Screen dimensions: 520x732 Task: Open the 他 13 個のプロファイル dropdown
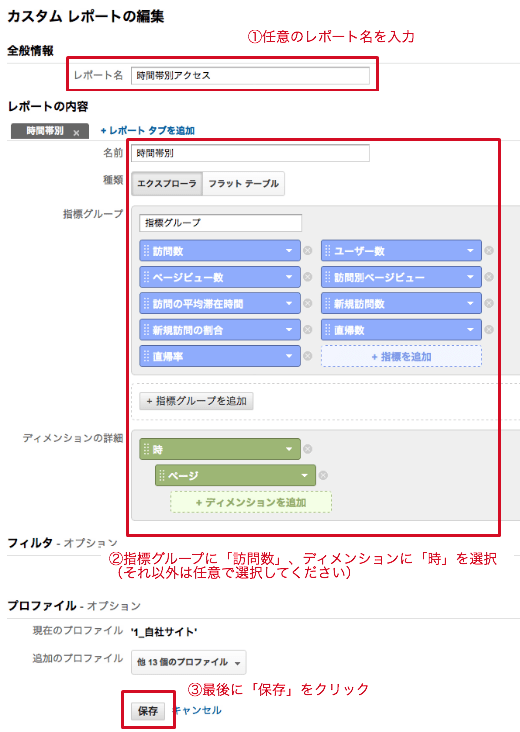(189, 662)
